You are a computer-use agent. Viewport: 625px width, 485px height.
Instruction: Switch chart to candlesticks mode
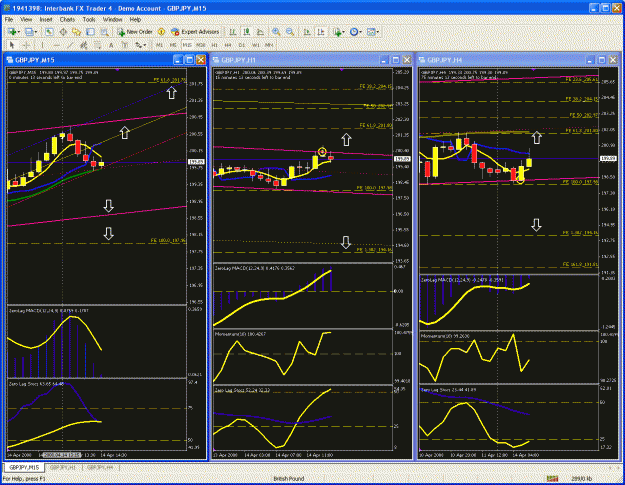tap(247, 32)
